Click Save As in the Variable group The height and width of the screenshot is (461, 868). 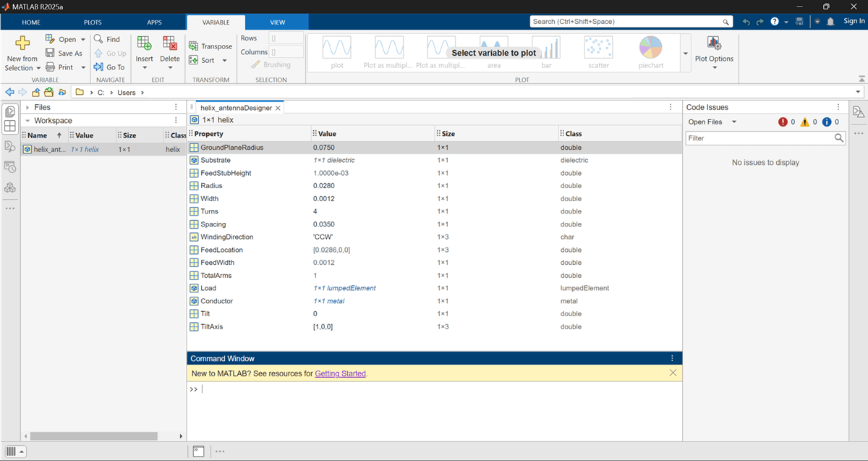click(x=64, y=53)
